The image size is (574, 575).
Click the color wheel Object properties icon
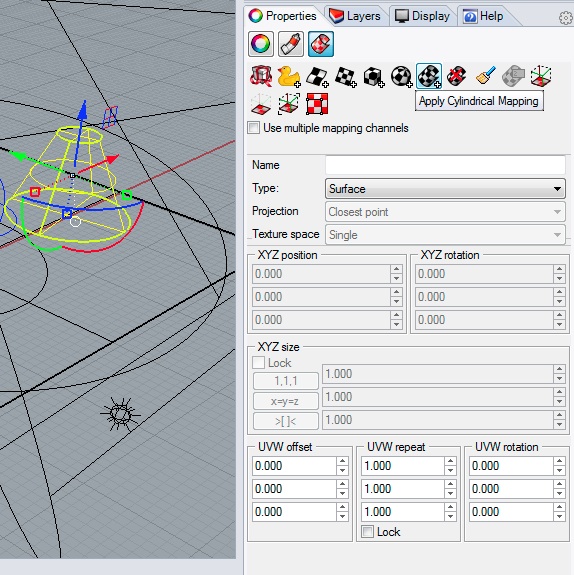[x=260, y=44]
